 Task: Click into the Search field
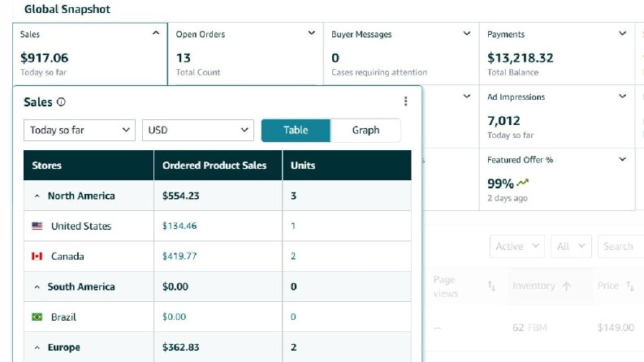tap(620, 246)
